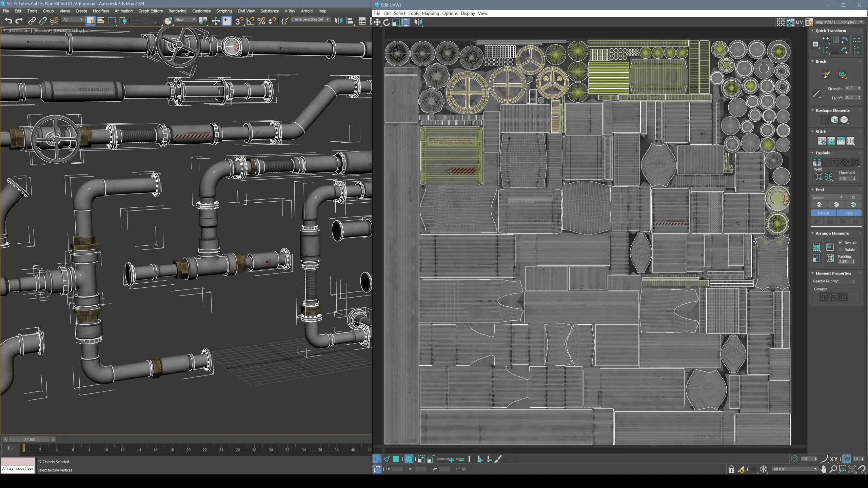Viewport: 868px width, 488px height.
Task: Toggle the selection lock padlock in the UVW editor
Action: click(732, 469)
